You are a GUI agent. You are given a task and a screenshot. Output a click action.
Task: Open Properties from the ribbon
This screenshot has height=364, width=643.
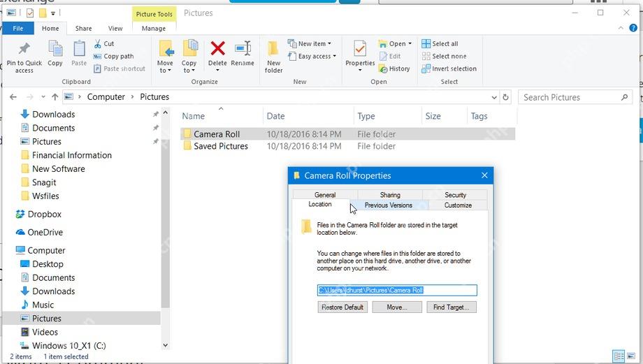click(360, 56)
